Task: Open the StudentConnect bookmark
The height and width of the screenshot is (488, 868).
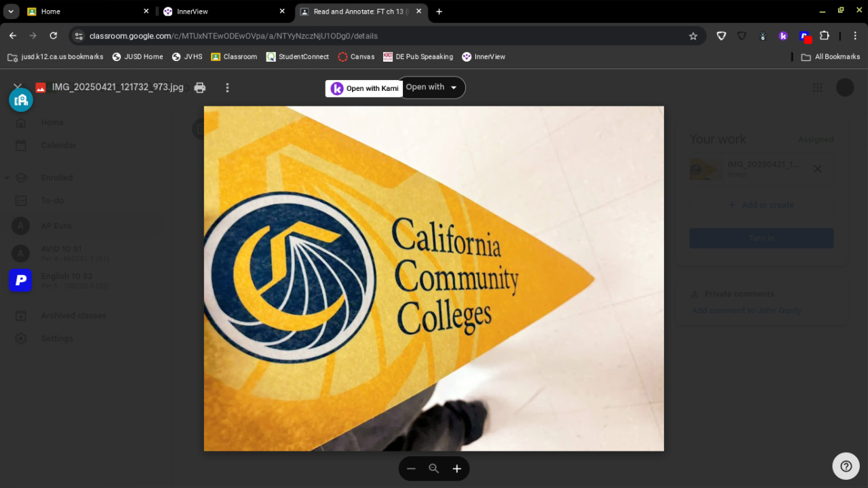Action: click(298, 57)
